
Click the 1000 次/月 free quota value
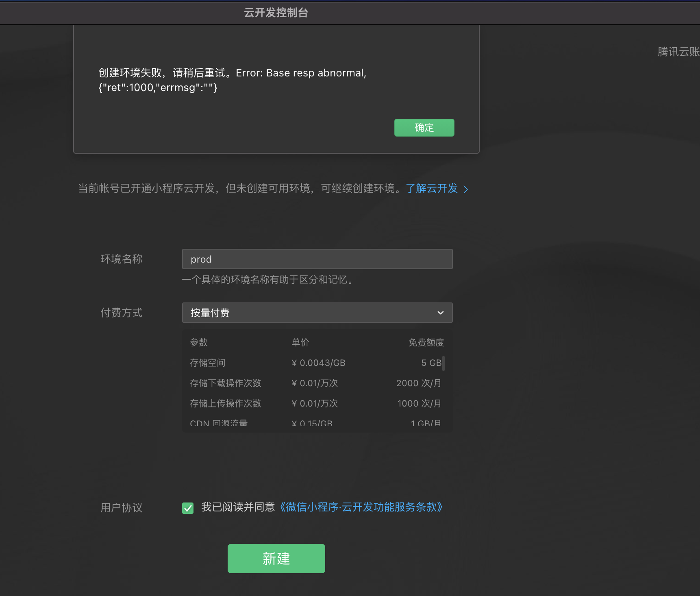tap(419, 403)
